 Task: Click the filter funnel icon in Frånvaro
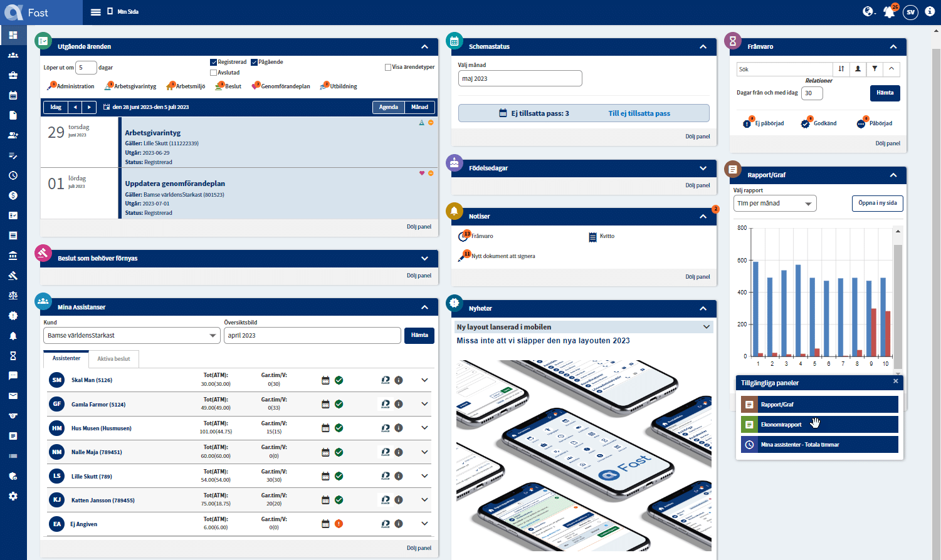click(x=875, y=69)
